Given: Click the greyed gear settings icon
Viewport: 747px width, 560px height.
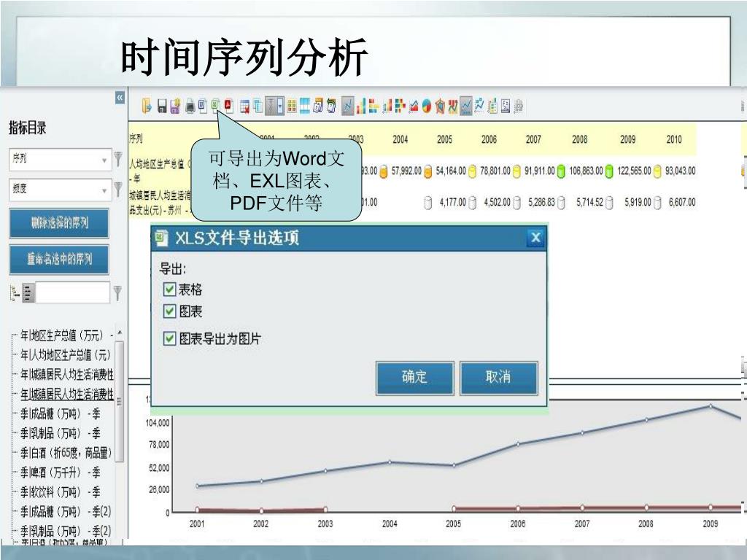Looking at the screenshot, I should coord(519,106).
